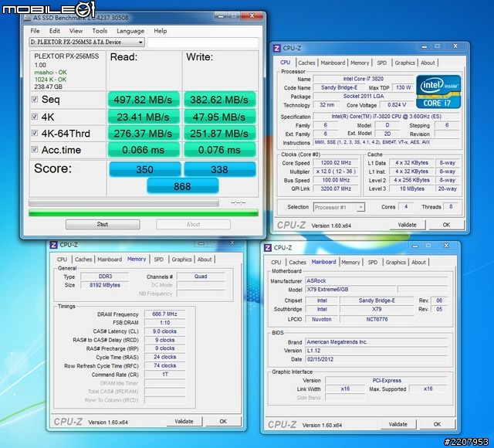Switch to Memory tab in Mainboard CPU-Z window
The image size is (494, 448).
(350, 263)
